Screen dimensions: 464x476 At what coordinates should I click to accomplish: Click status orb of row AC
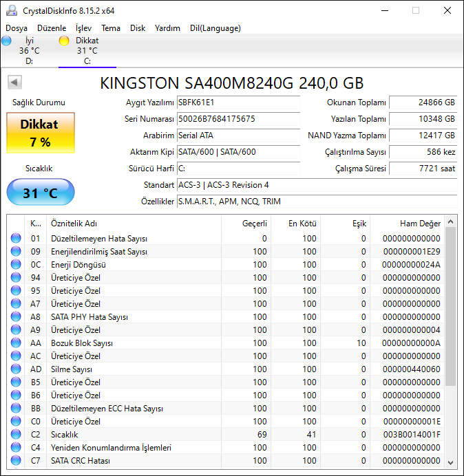[16, 356]
